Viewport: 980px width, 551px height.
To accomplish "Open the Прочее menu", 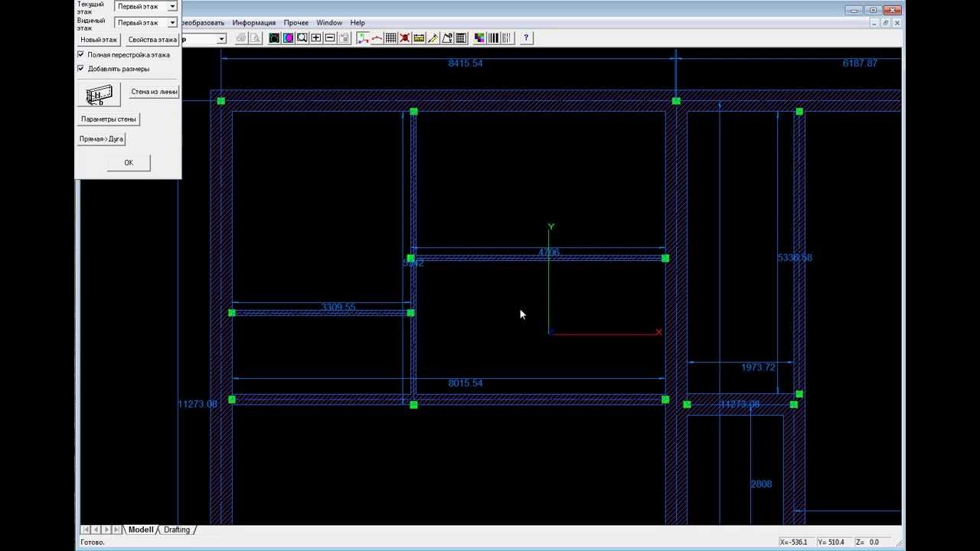I will coord(296,23).
